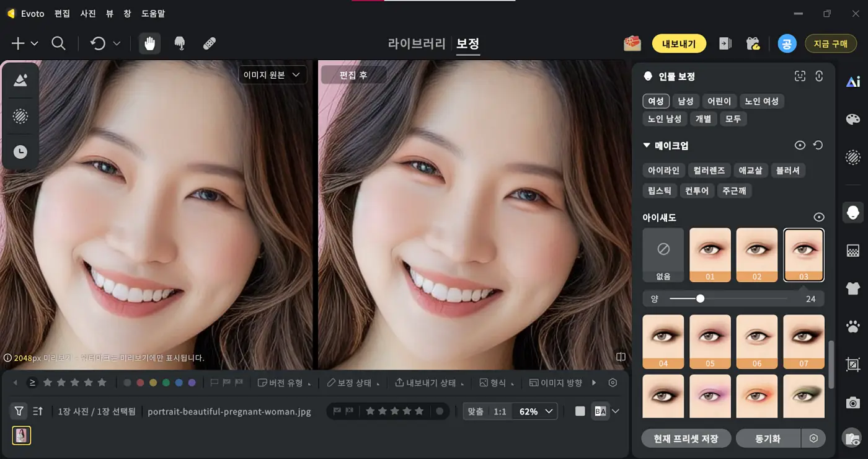Open the 이미지 원본 dropdown
This screenshot has height=459, width=868.
[272, 74]
